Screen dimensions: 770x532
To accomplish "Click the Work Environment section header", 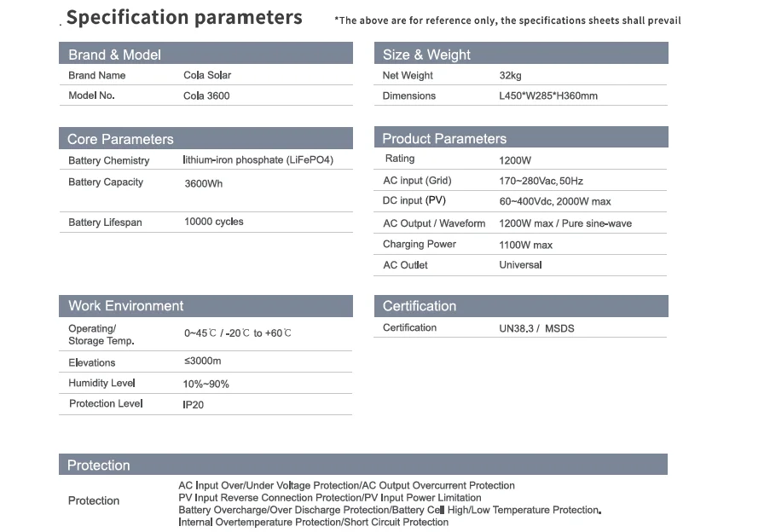I will click(206, 306).
